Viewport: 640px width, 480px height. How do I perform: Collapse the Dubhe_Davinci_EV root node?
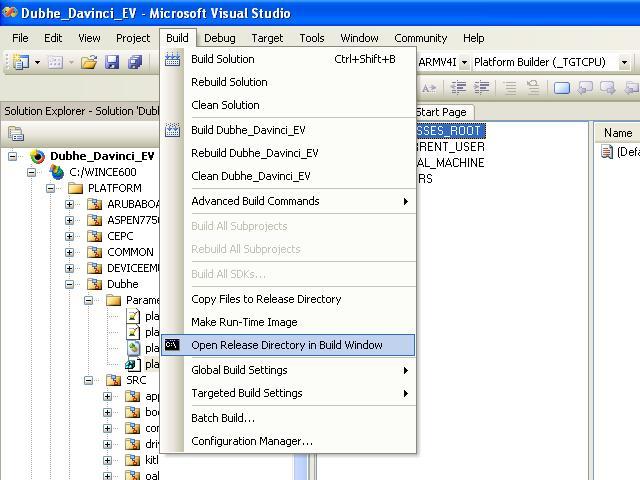click(13, 156)
